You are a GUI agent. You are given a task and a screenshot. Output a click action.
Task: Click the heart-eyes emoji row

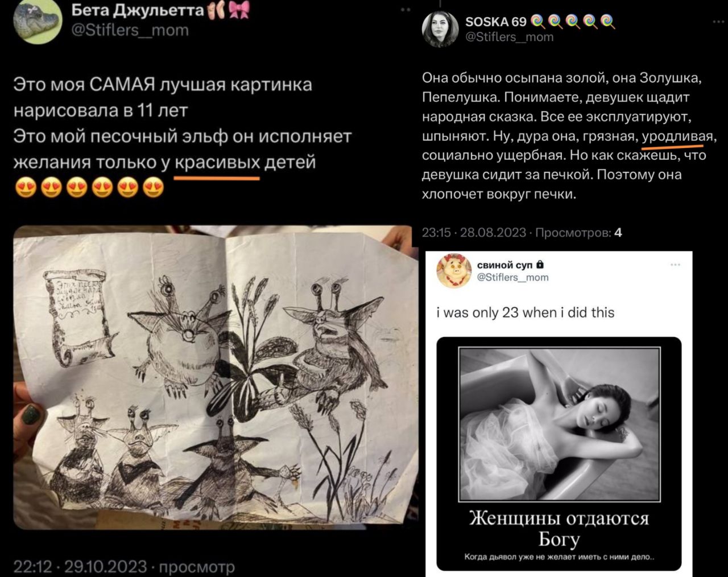(x=90, y=187)
